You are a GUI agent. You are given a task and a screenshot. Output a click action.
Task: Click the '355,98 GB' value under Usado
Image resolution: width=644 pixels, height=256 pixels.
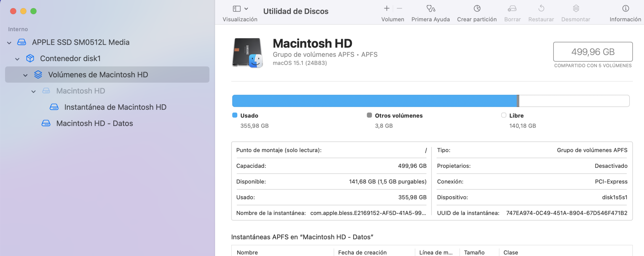[x=254, y=126]
